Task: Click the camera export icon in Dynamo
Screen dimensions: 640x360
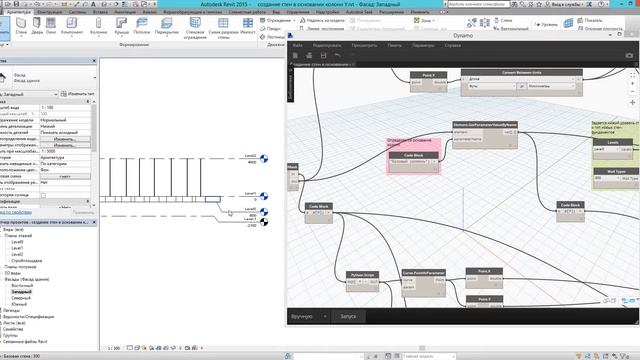Action: (629, 55)
